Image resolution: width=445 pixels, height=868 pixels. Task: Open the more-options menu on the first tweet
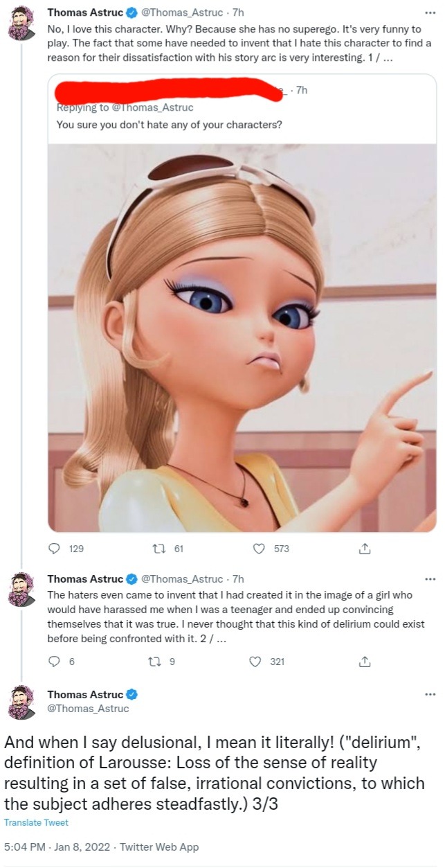pyautogui.click(x=430, y=12)
